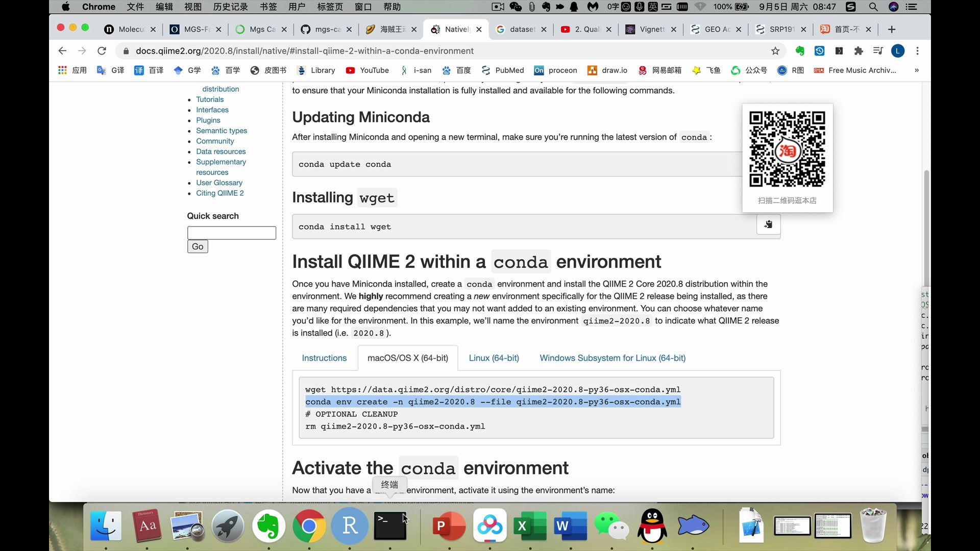Click the Taobao QR code image
The height and width of the screenshot is (551, 980).
(x=787, y=149)
